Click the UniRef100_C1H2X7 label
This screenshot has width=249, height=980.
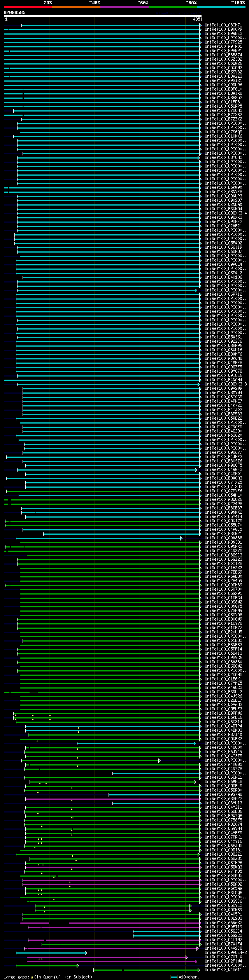[x=223, y=568]
